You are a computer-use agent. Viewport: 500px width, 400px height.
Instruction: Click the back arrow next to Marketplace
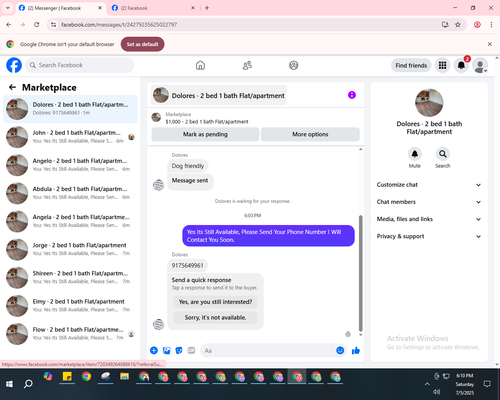(x=12, y=87)
